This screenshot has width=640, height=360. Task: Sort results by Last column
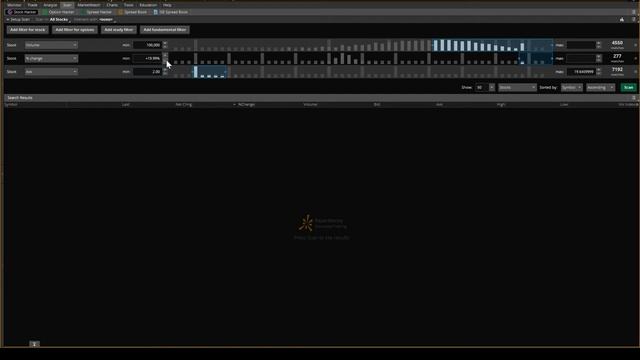click(x=126, y=104)
